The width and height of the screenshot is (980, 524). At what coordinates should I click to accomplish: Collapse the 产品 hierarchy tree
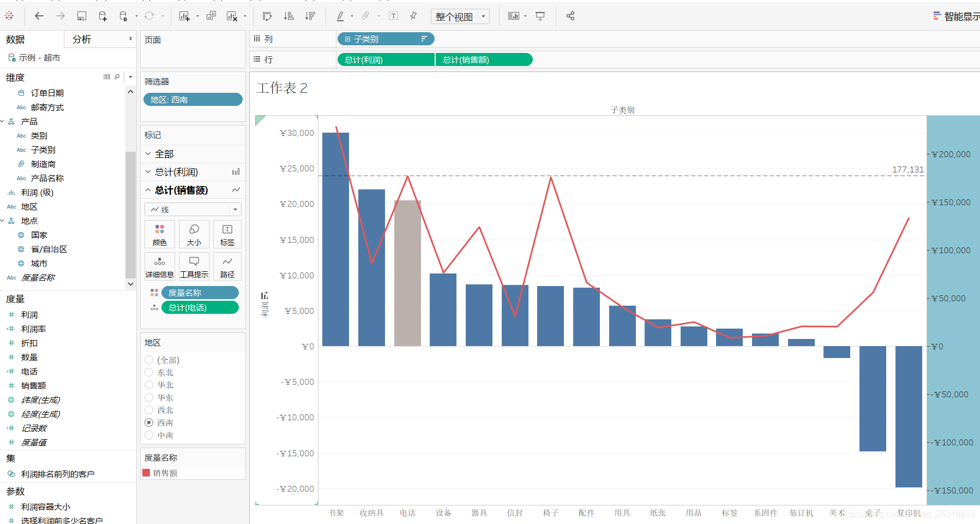coord(3,121)
